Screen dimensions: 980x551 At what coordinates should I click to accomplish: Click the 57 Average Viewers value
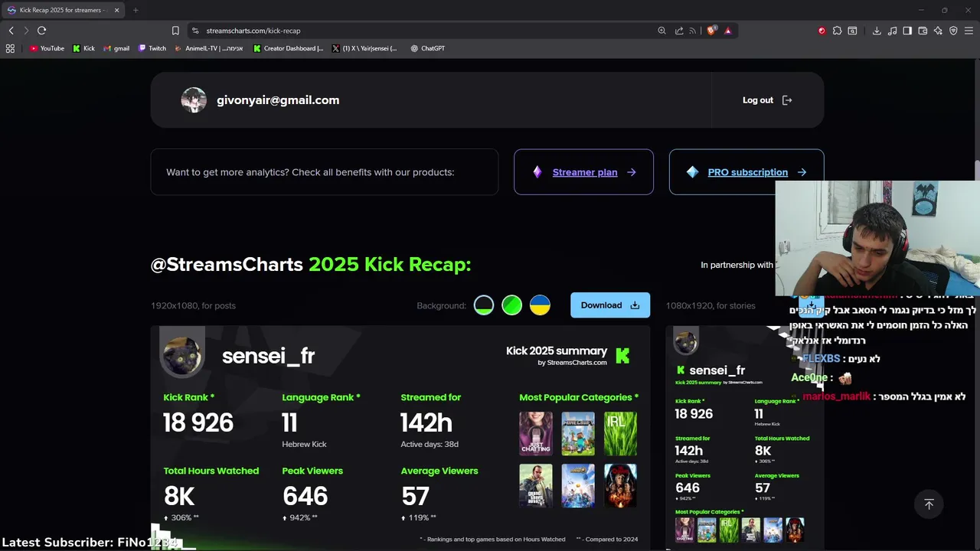pos(415,497)
